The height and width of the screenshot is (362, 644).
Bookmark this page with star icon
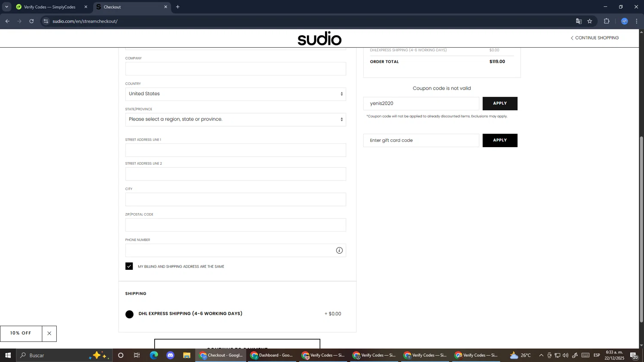590,21
